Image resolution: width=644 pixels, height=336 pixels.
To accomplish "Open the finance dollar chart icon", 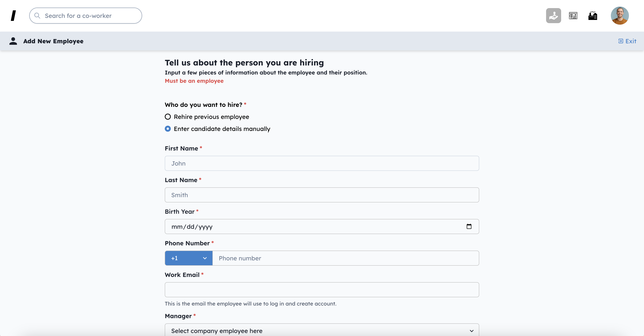I will click(573, 16).
